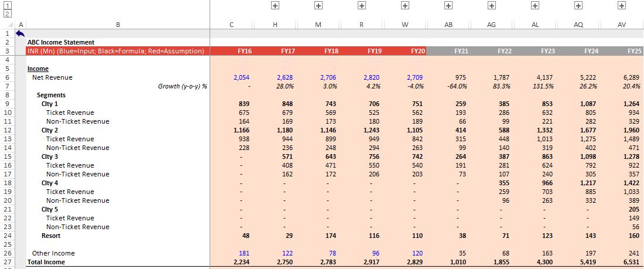Select Resort FY18 value 174
This screenshot has height=269, width=644.
tap(330, 236)
